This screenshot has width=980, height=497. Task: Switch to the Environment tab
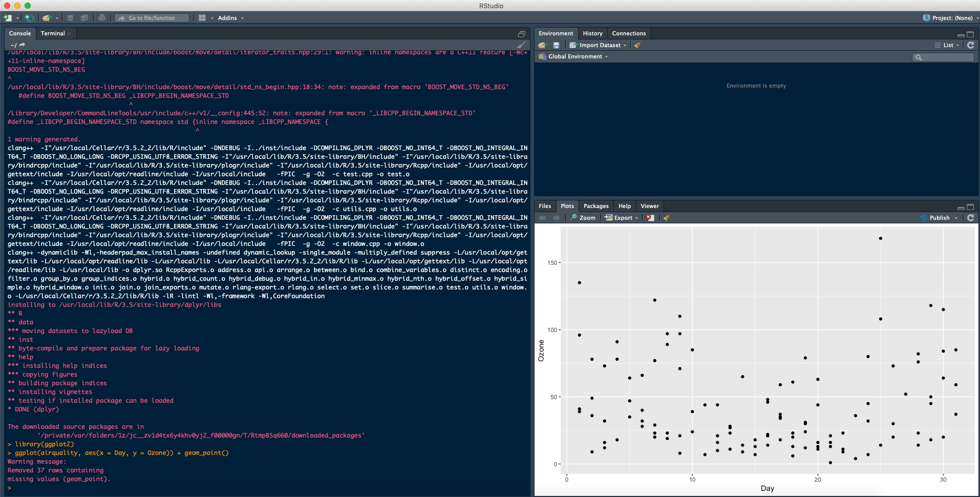click(556, 33)
